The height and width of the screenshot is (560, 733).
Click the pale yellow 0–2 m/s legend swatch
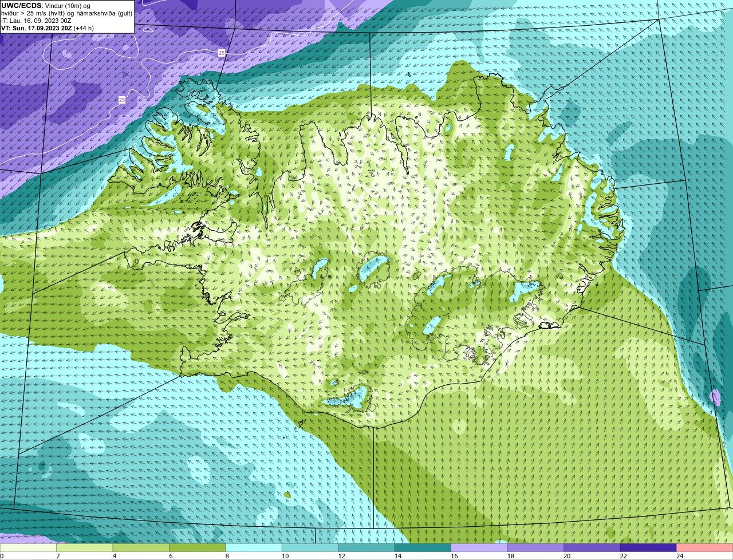[28, 547]
